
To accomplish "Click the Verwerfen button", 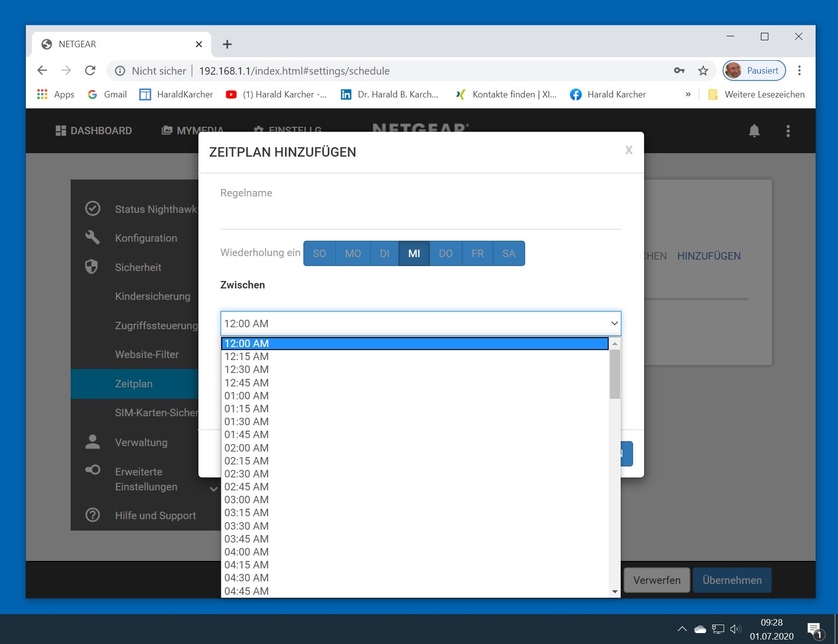I will (x=656, y=580).
